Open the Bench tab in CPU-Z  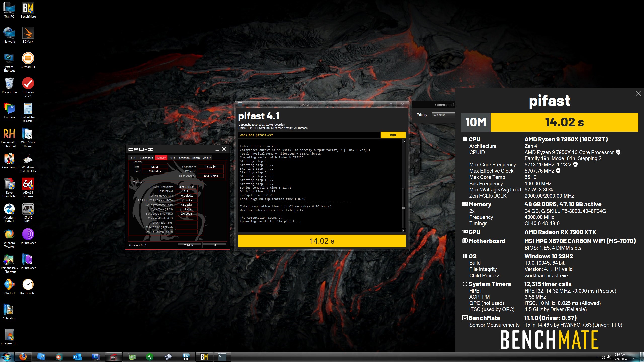[196, 158]
